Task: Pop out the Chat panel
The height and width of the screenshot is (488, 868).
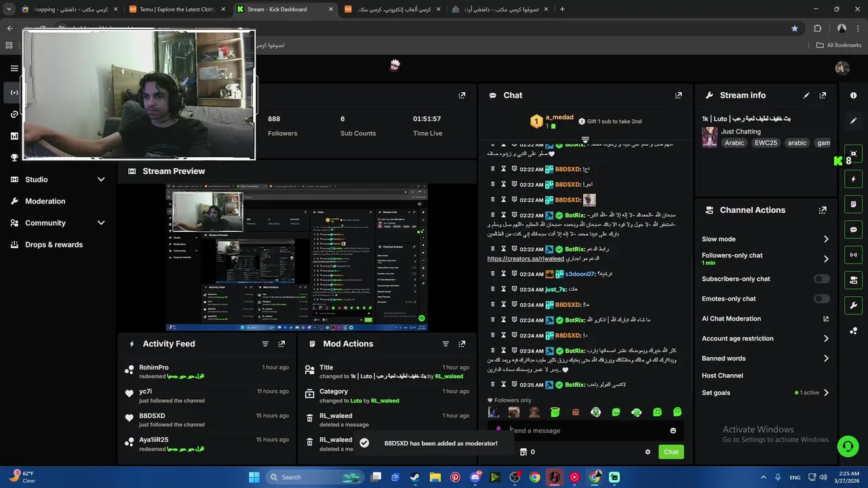Action: (678, 96)
